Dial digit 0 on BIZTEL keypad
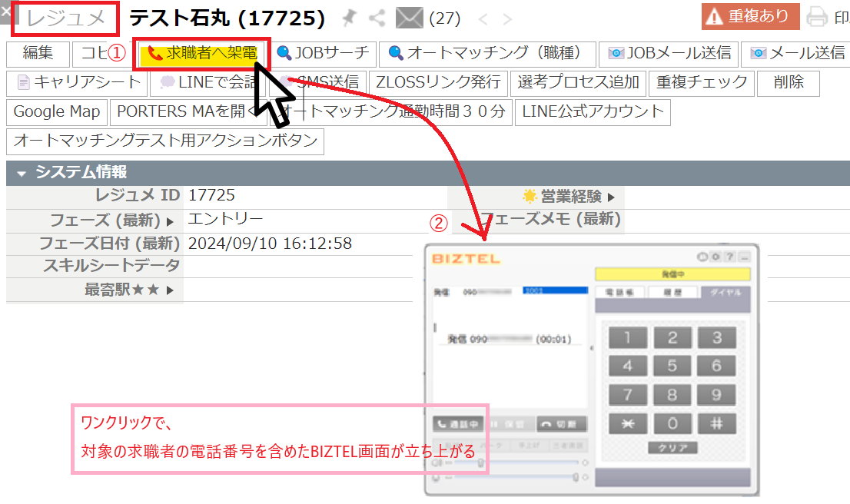Screen dimensions: 850x504 point(672,423)
